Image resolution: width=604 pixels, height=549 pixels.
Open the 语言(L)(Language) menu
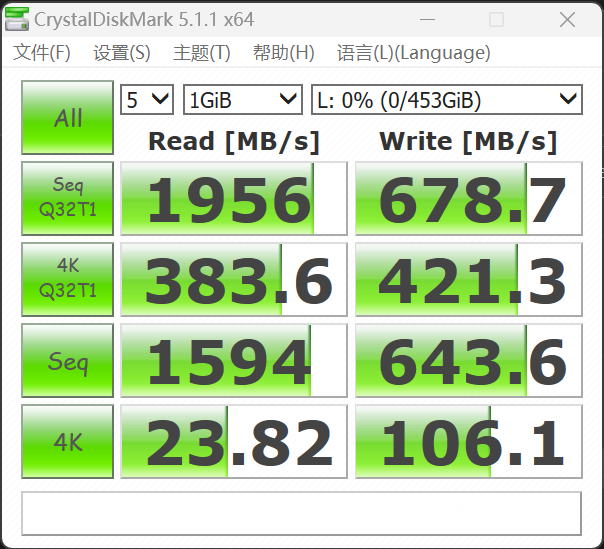[x=413, y=52]
